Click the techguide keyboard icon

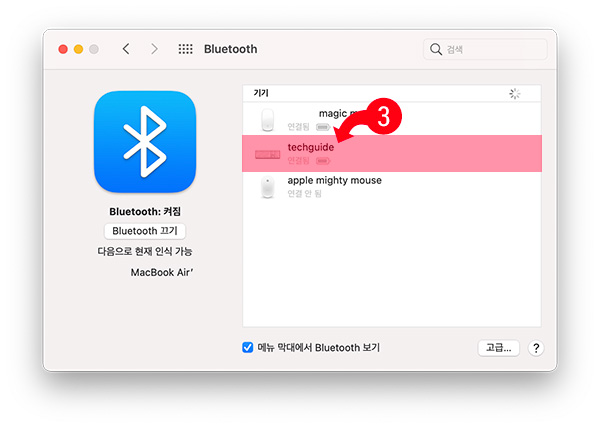[x=267, y=155]
